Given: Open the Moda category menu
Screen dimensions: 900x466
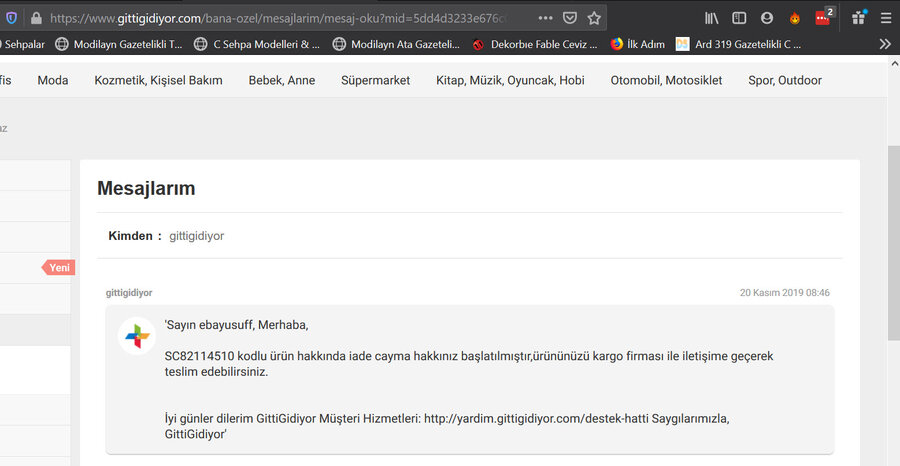Looking at the screenshot, I should click(x=53, y=80).
